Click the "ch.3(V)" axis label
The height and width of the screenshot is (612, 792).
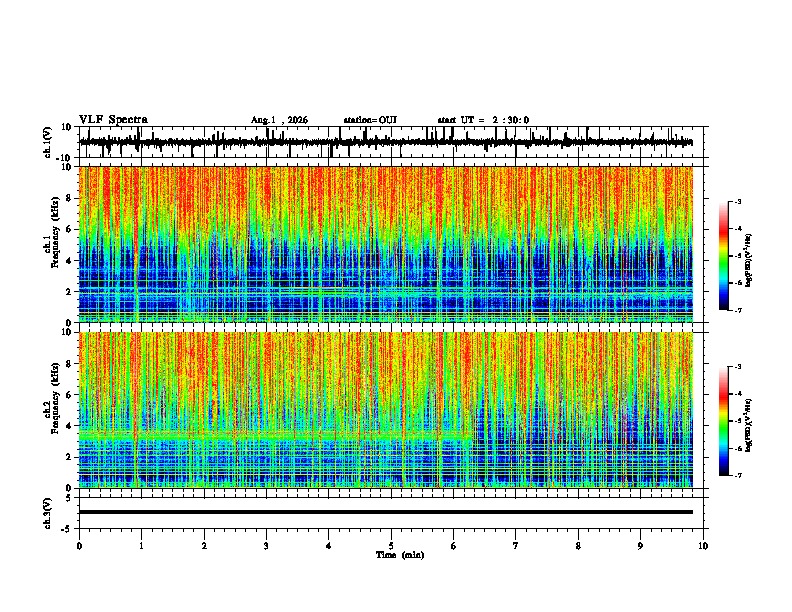48,513
